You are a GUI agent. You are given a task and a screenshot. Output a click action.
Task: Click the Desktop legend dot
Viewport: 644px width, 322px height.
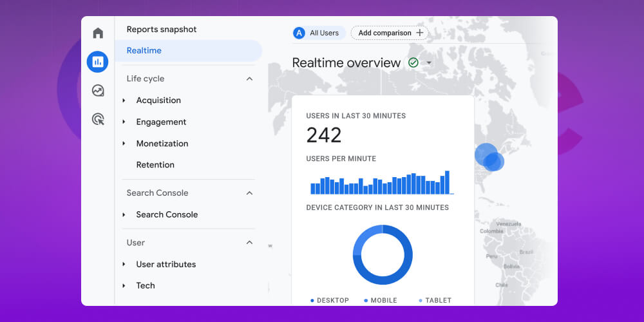312,301
